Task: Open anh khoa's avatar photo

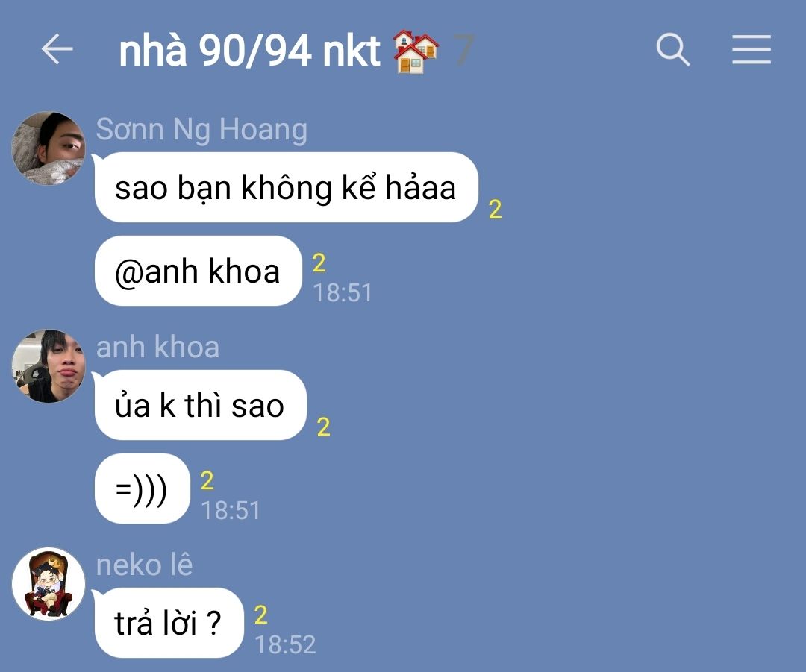Action: click(x=49, y=366)
